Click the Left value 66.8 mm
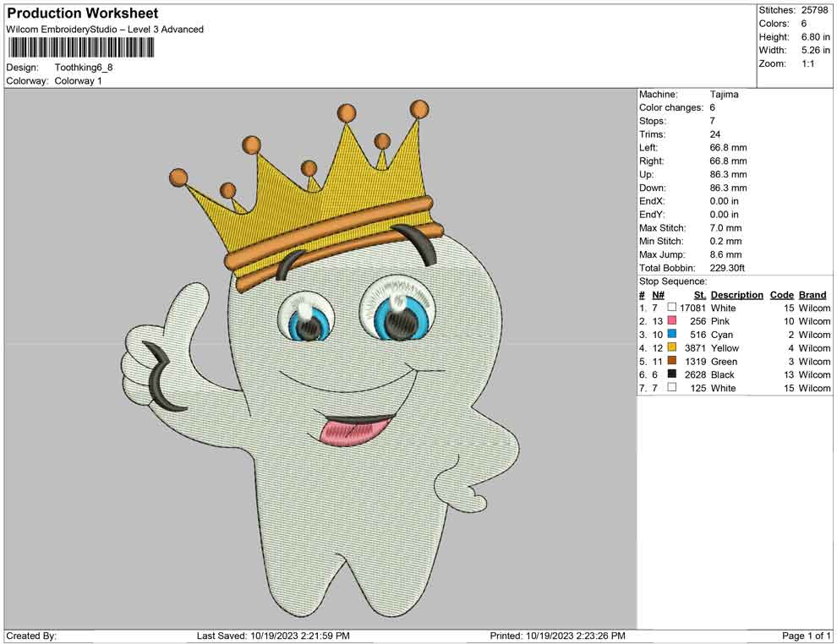Viewport: 837px width, 644px height. [x=728, y=148]
